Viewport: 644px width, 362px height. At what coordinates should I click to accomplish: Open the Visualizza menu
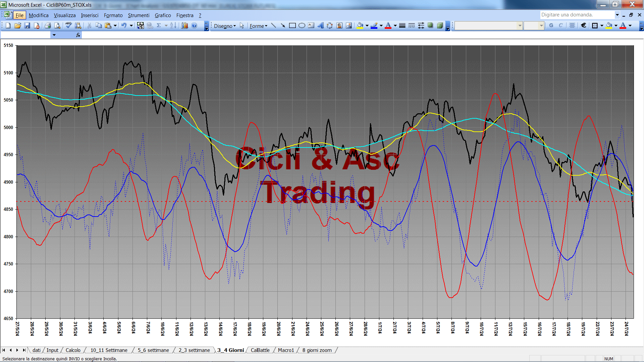(65, 15)
